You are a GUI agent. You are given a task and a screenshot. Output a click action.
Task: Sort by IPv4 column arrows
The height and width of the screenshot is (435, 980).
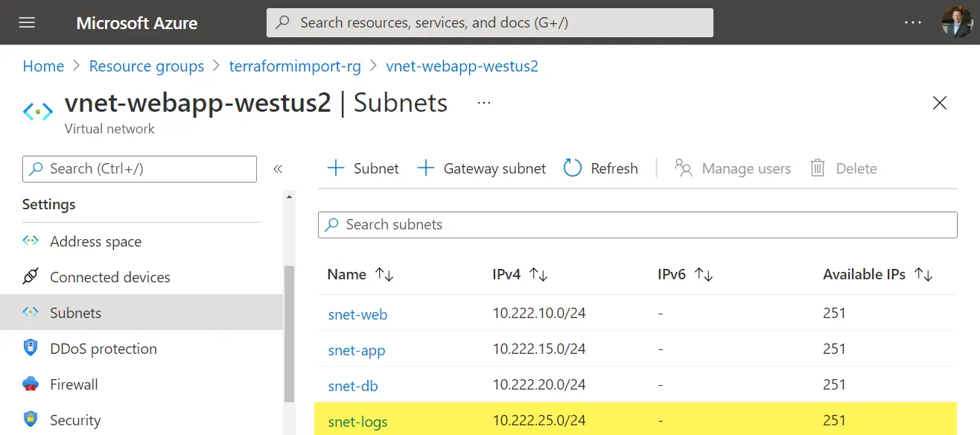538,274
